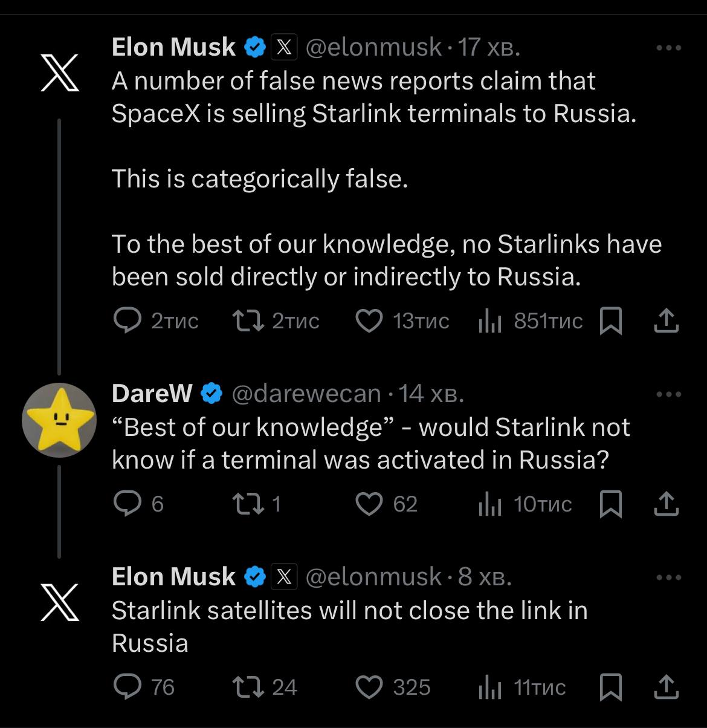707x728 pixels.
Task: Share the first Starlink tweet
Action: (667, 321)
